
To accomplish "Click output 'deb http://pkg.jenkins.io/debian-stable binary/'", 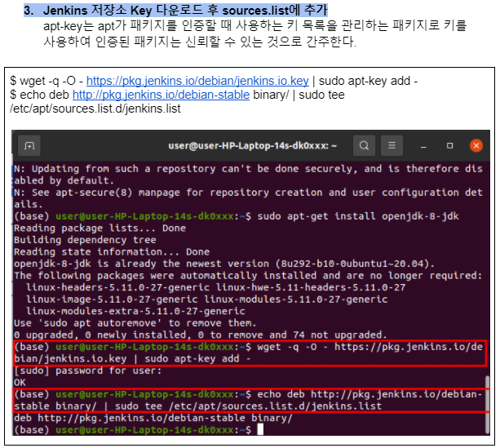I will 153,418.
